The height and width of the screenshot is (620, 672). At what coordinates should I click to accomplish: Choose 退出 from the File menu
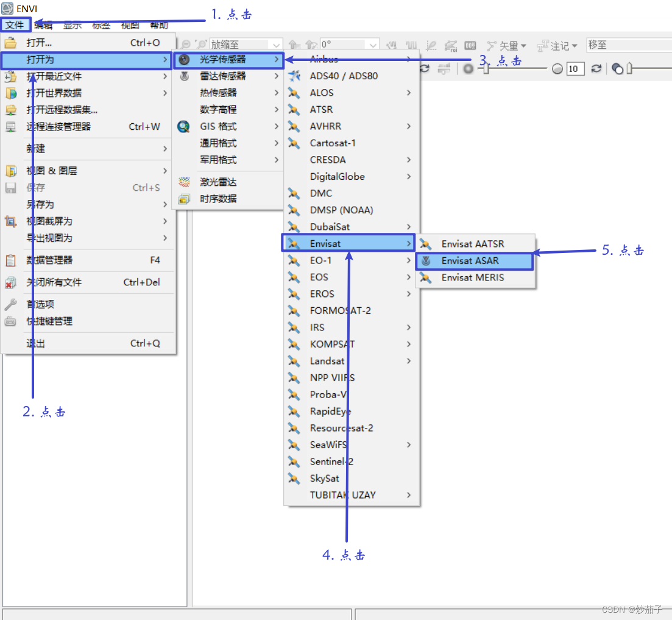[x=89, y=343]
